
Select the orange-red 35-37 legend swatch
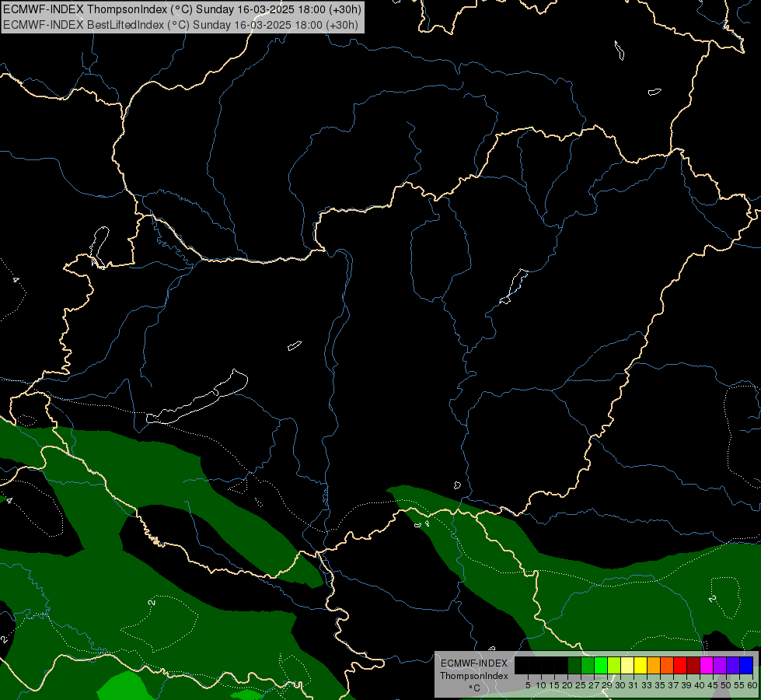(x=667, y=665)
